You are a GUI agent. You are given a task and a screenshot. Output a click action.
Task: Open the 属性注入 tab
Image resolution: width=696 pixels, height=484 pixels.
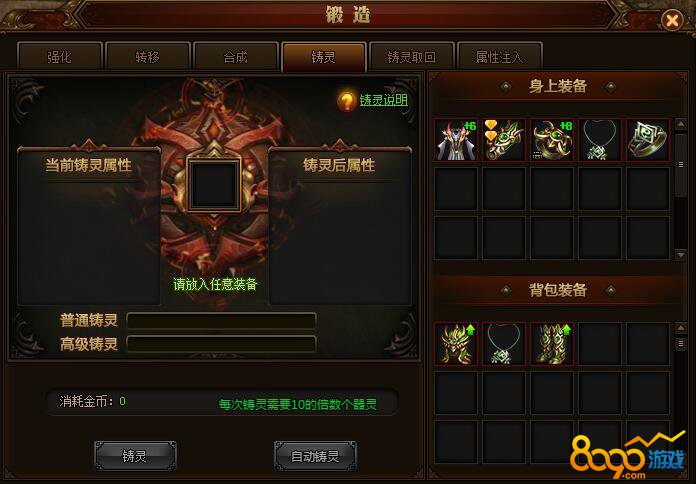[499, 57]
